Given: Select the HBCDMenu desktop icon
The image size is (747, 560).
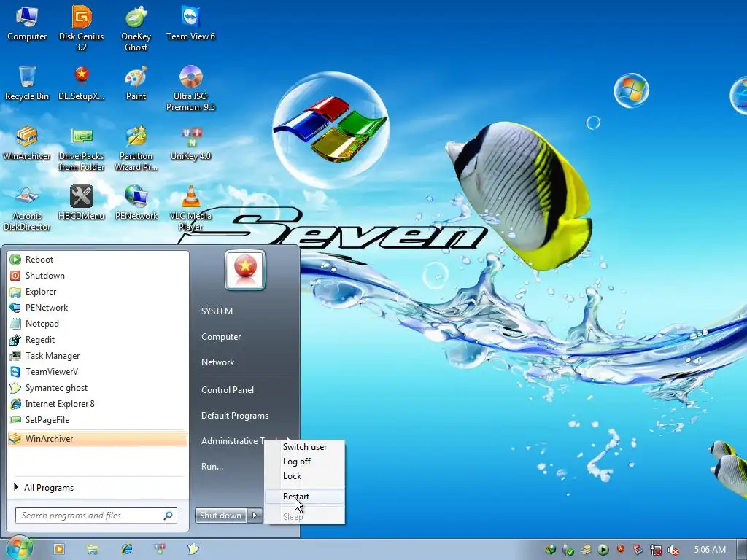Looking at the screenshot, I should click(82, 203).
